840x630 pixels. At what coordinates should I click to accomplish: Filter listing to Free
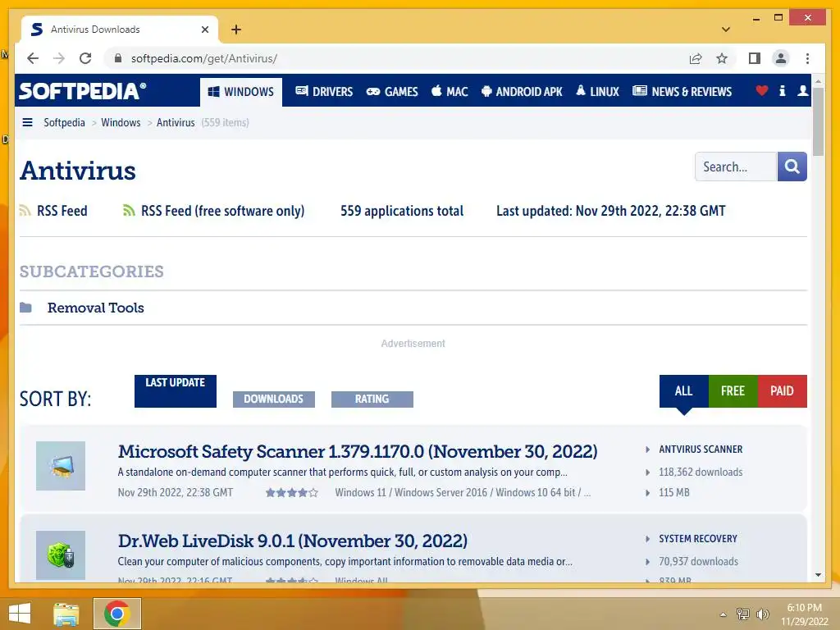pyautogui.click(x=733, y=391)
